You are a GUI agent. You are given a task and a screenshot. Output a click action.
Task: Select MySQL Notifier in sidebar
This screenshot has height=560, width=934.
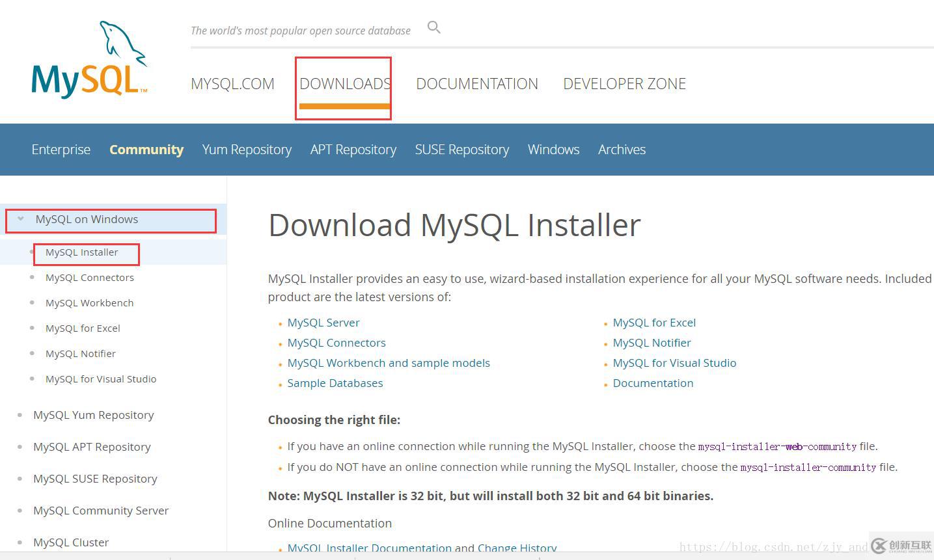point(81,354)
